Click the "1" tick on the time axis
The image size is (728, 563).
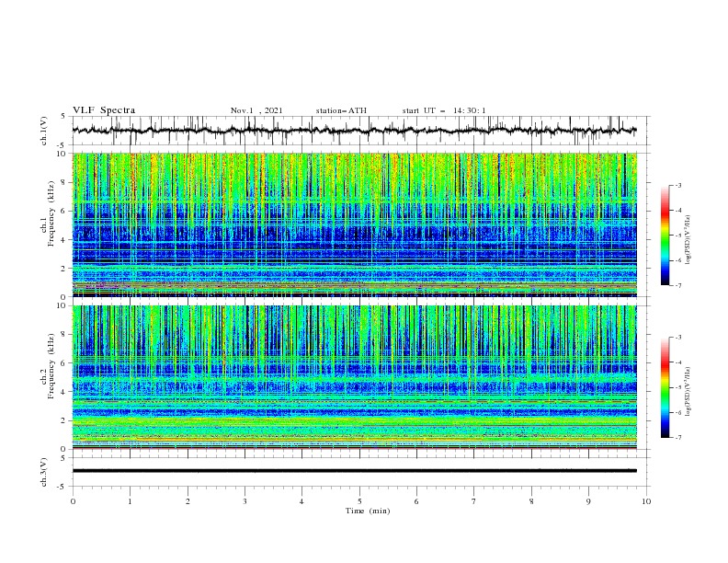[x=130, y=501]
